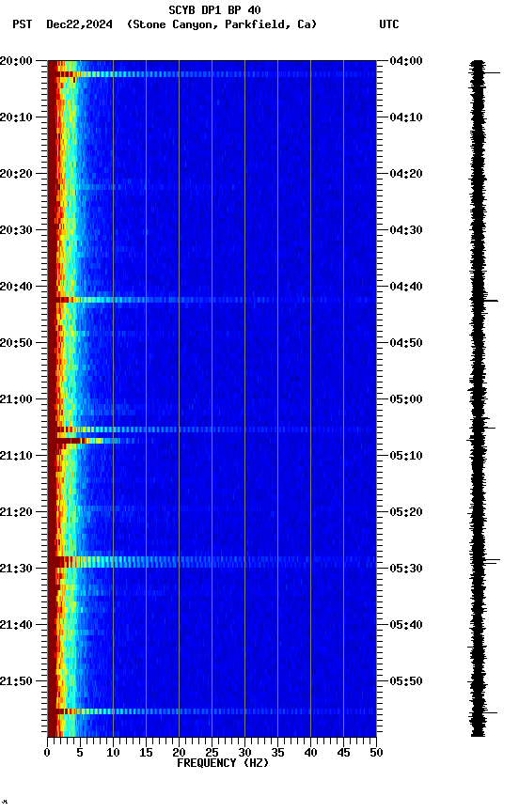Viewport: 519px width, 812px height.
Task: Click the double event streak near 21:29
Action: pos(212,562)
